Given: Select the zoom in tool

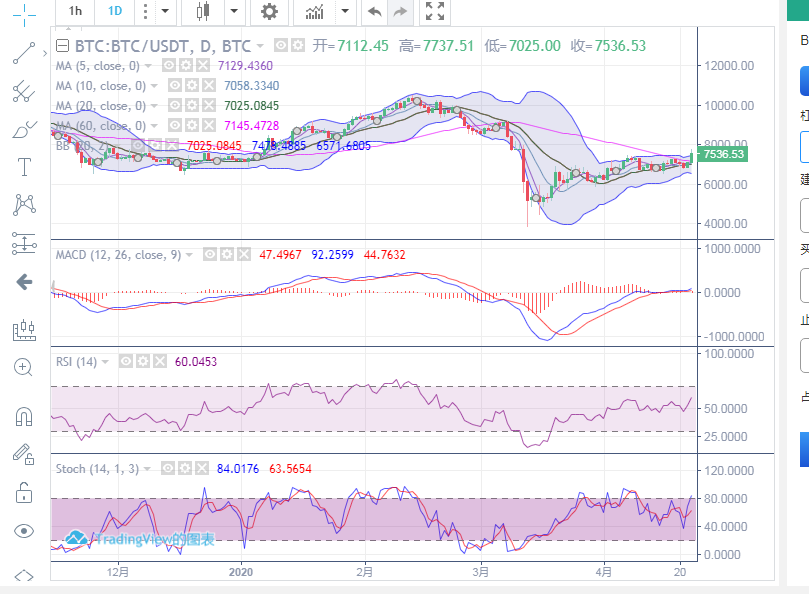Looking at the screenshot, I should tap(23, 367).
